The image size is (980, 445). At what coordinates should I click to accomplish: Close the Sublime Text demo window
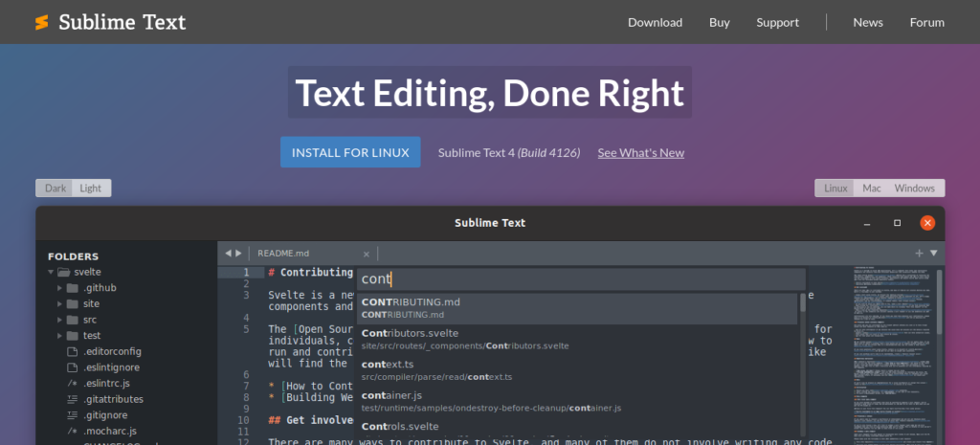pyautogui.click(x=927, y=223)
